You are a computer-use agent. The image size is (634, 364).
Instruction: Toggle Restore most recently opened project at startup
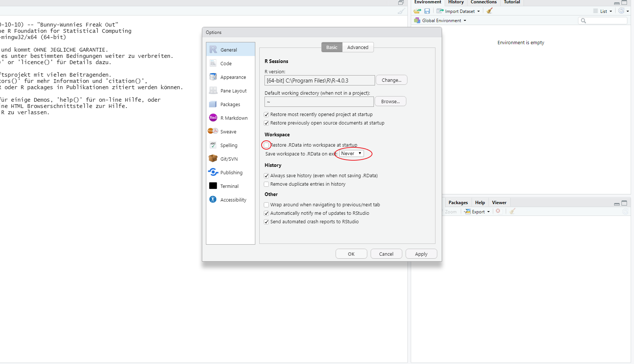click(x=266, y=115)
